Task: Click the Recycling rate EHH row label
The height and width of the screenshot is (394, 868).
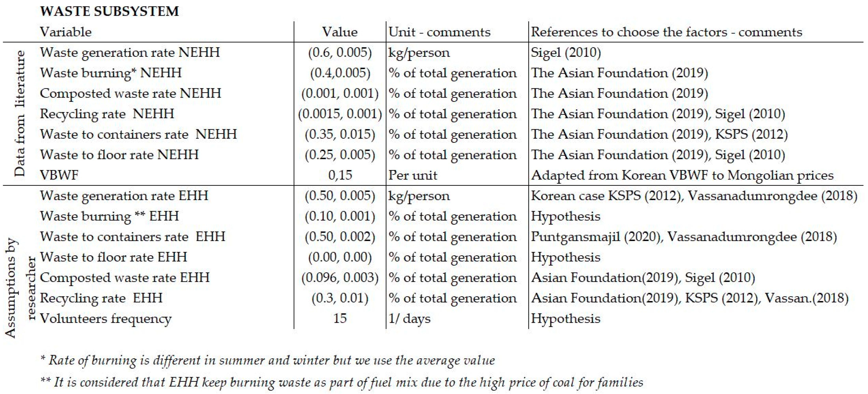Action: click(x=101, y=298)
